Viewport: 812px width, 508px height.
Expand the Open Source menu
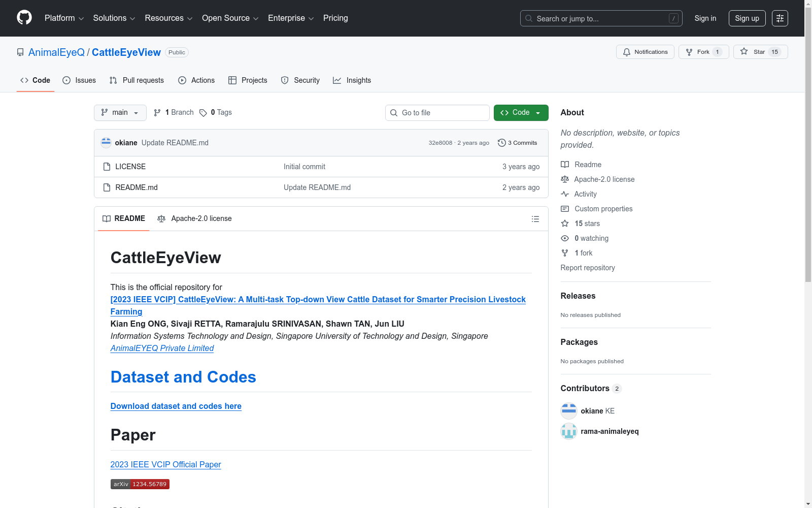click(230, 18)
